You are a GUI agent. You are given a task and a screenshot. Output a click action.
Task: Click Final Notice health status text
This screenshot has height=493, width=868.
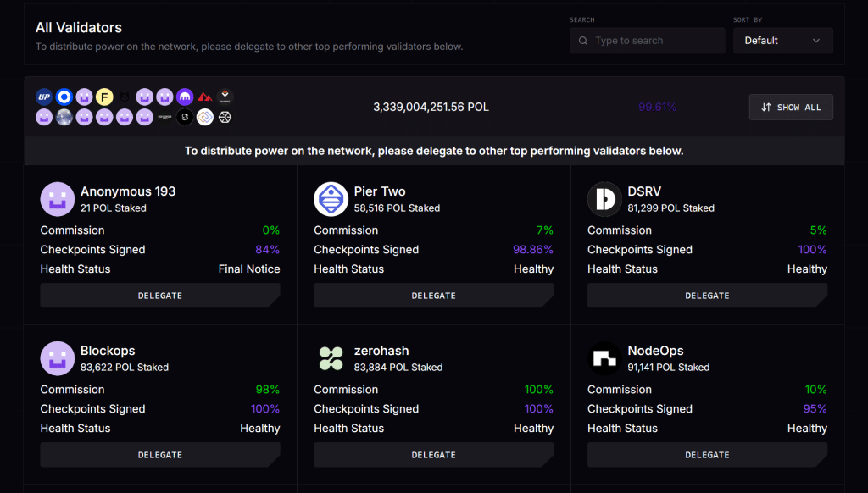(x=249, y=269)
